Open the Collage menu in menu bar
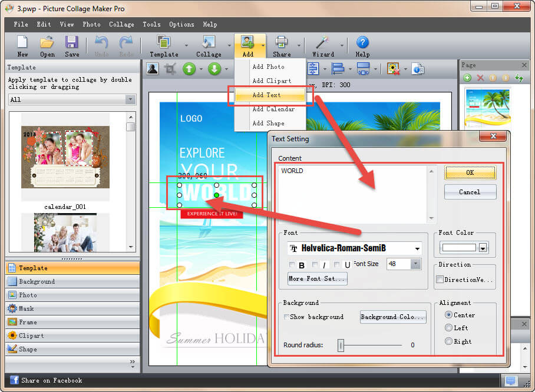This screenshot has width=535, height=392. [x=121, y=24]
